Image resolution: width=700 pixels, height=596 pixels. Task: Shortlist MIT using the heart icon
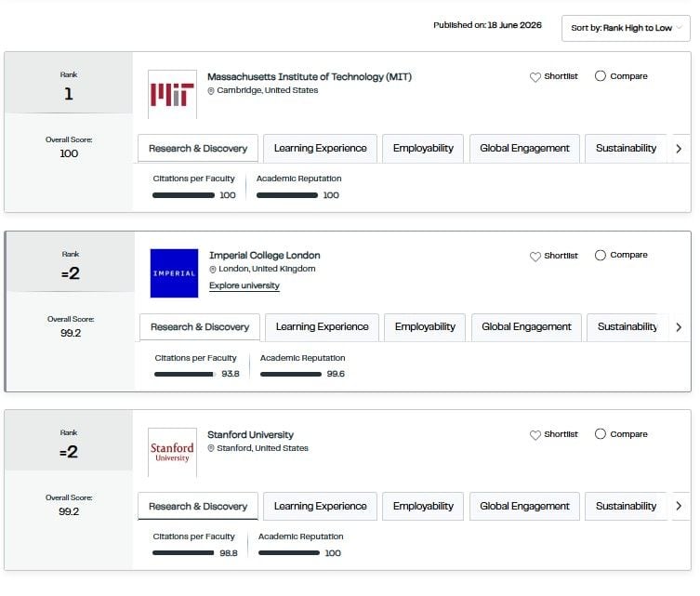[x=535, y=77]
